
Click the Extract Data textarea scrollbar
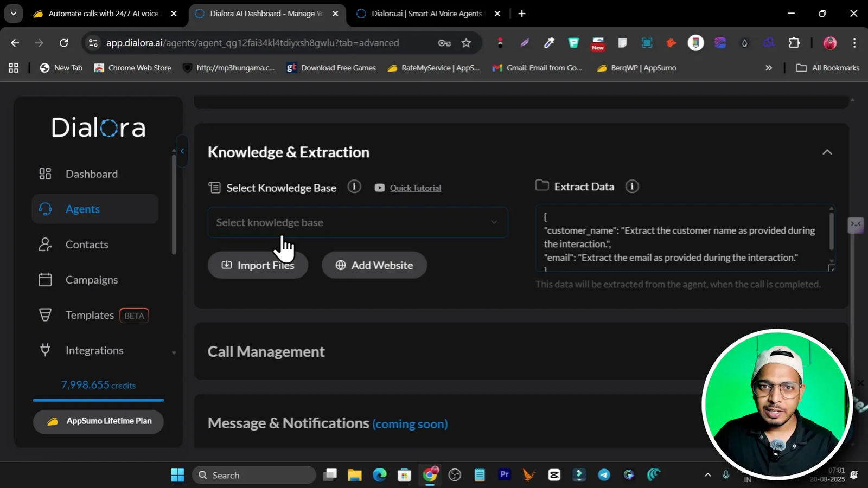click(831, 230)
